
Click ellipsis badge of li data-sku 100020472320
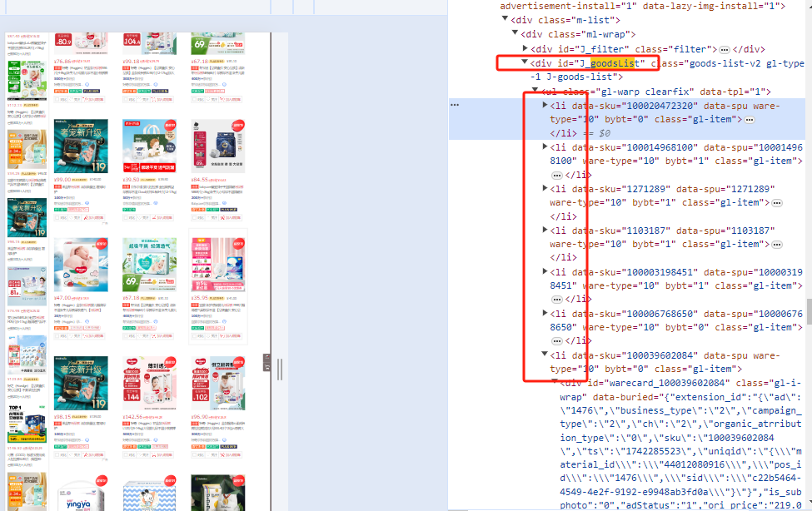(x=750, y=120)
